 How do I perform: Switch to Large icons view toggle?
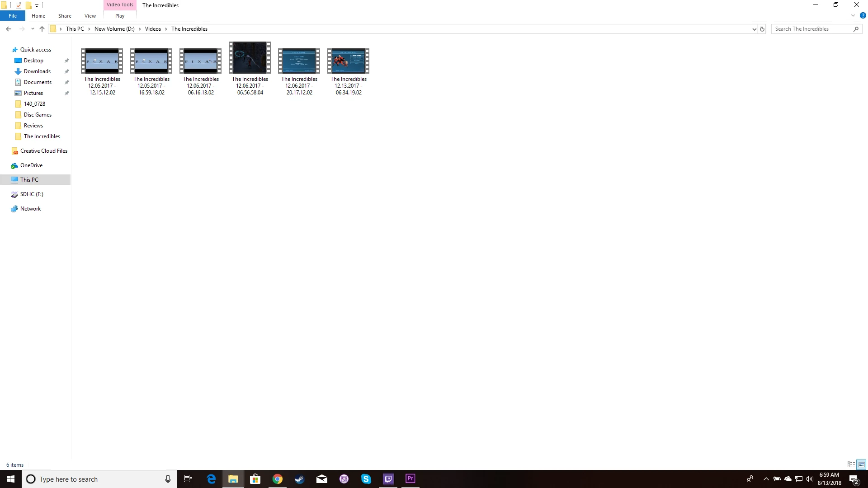point(861,465)
